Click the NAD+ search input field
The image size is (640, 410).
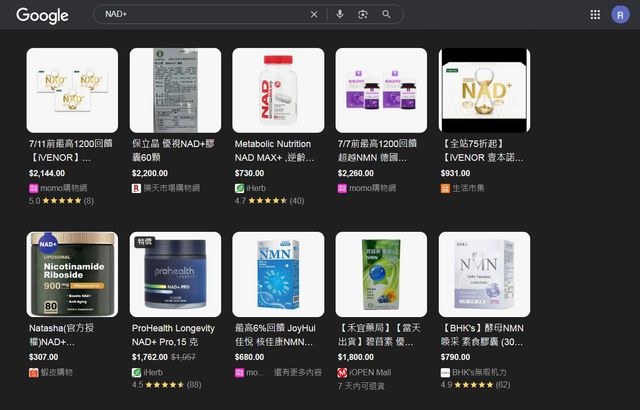click(x=204, y=14)
